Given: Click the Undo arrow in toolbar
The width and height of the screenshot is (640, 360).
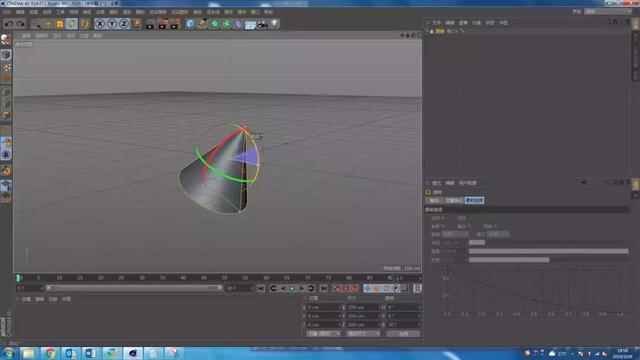Looking at the screenshot, I should pyautogui.click(x=9, y=24).
